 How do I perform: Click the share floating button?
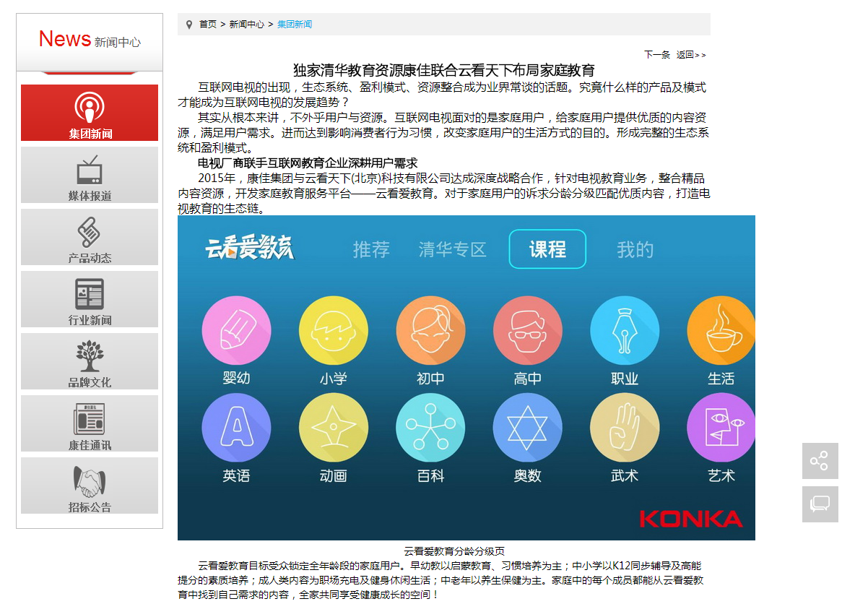click(x=820, y=461)
